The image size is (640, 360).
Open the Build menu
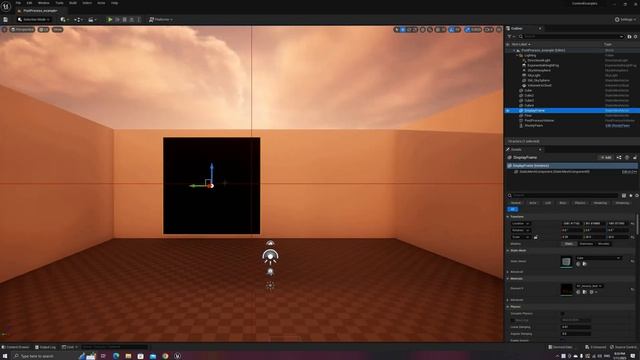[x=73, y=3]
